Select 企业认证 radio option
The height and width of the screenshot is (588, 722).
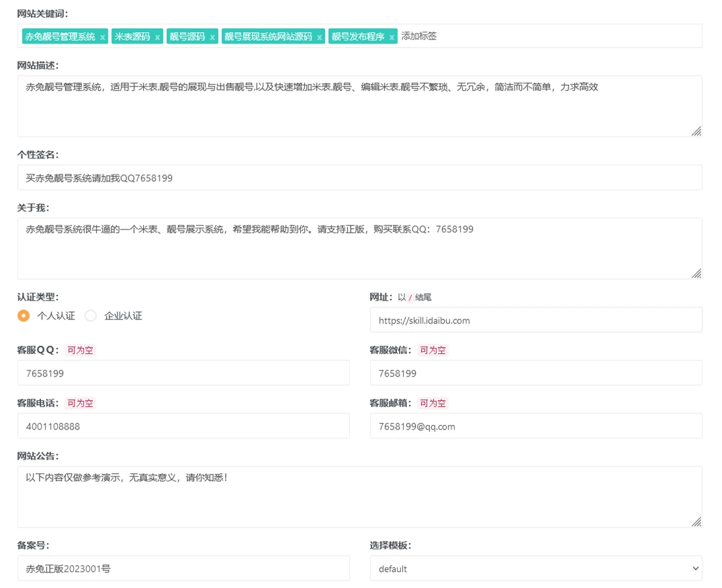point(91,315)
